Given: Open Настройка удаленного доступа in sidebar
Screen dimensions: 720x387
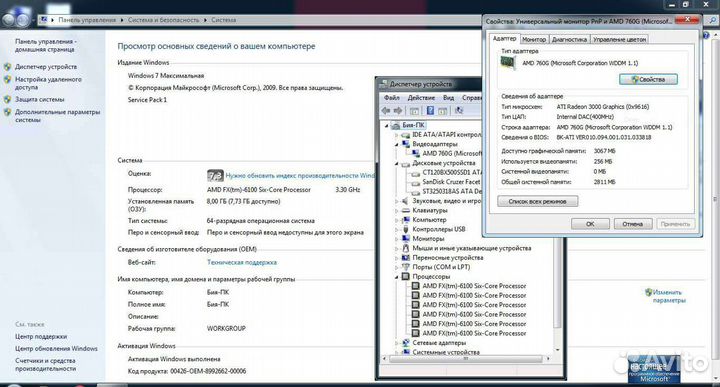Looking at the screenshot, I should (48, 83).
